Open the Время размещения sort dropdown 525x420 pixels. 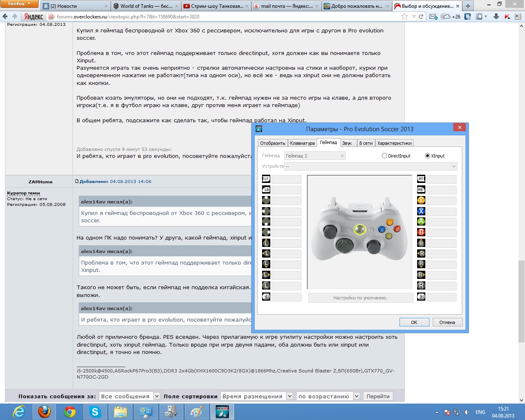(x=257, y=396)
